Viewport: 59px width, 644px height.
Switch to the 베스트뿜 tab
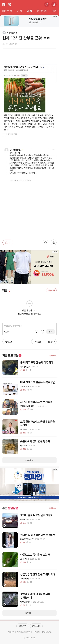[7, 11]
